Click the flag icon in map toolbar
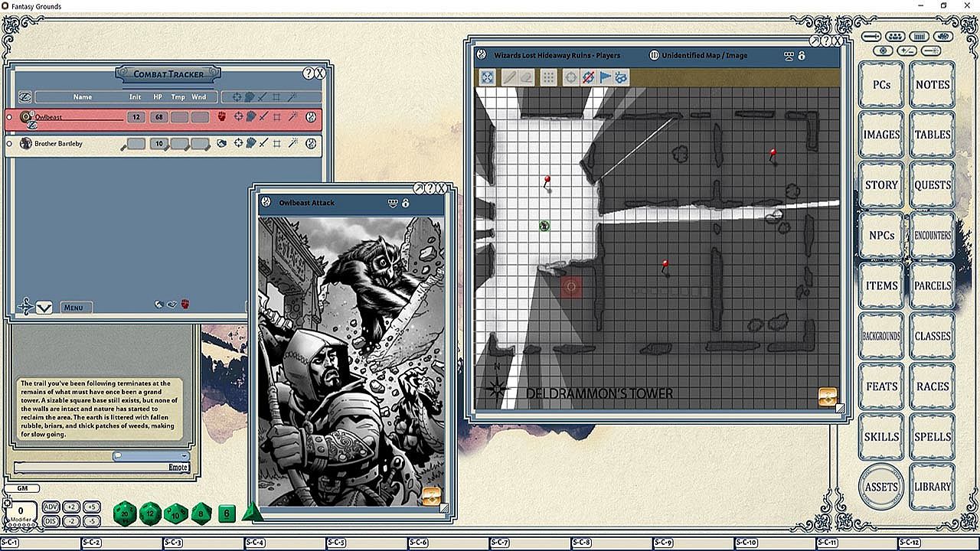Image resolution: width=980 pixels, height=551 pixels. (605, 77)
